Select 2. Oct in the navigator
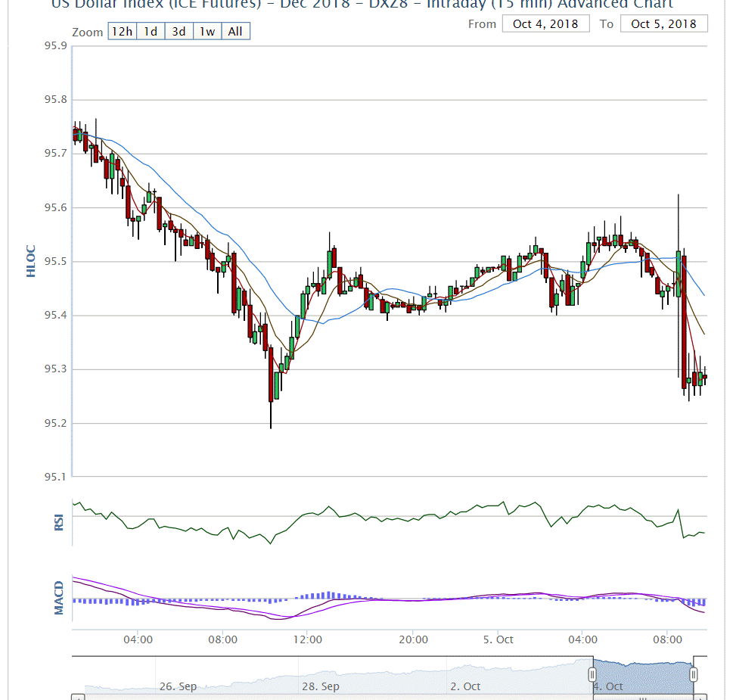 (465, 686)
